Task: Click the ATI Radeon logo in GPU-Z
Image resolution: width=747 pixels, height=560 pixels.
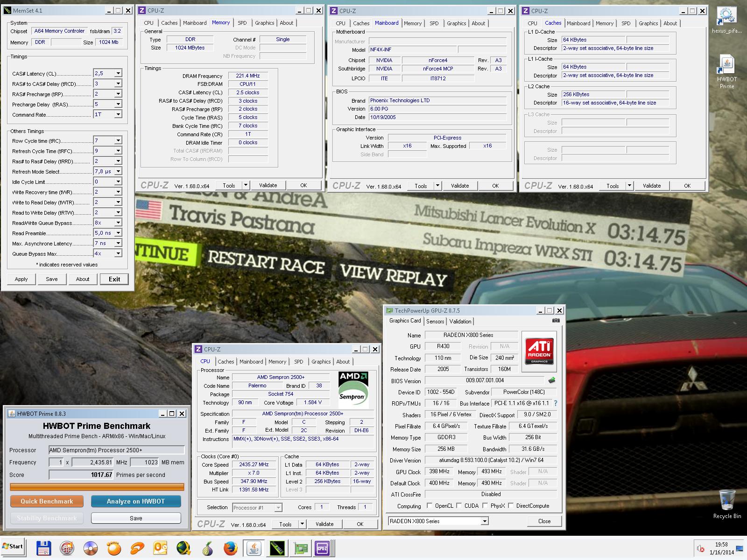Action: tap(539, 351)
